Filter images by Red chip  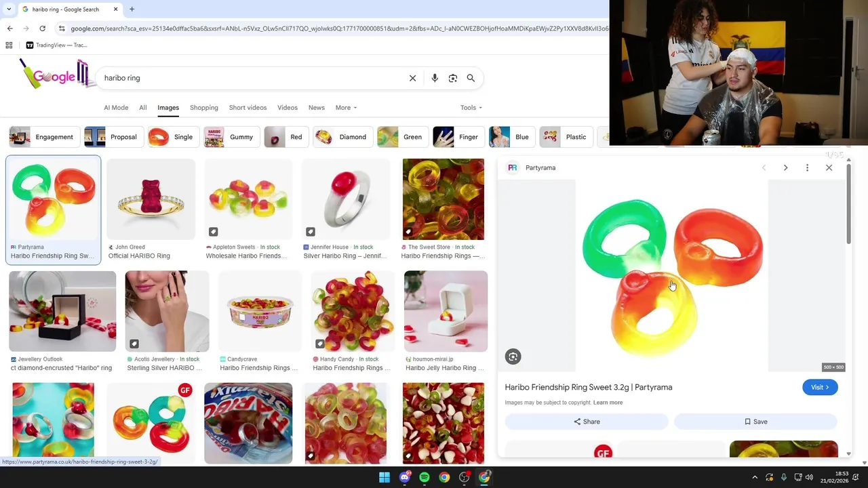tap(285, 137)
